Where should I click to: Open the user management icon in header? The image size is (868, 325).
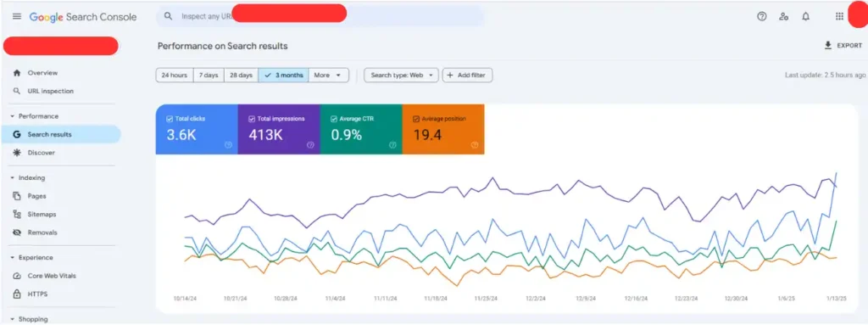(x=783, y=17)
